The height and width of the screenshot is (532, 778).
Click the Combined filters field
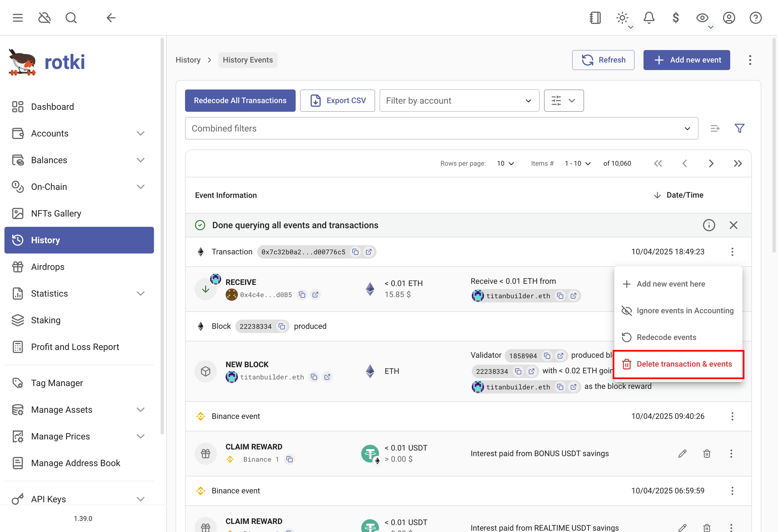click(442, 128)
